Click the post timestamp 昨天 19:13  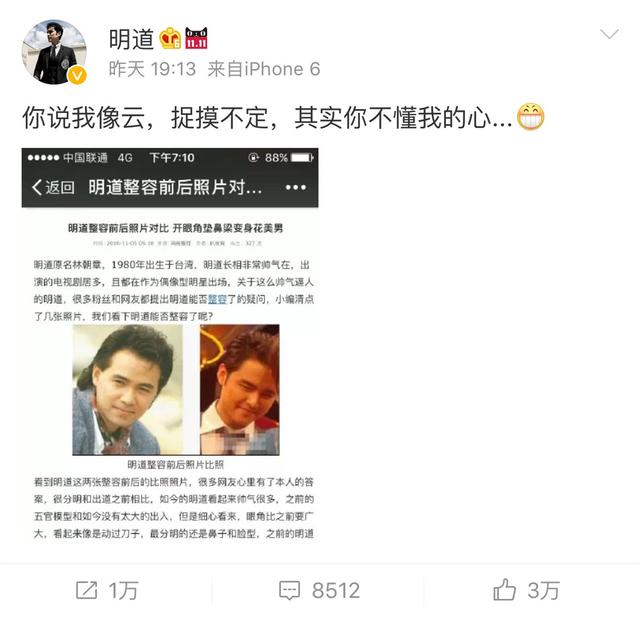point(152,69)
